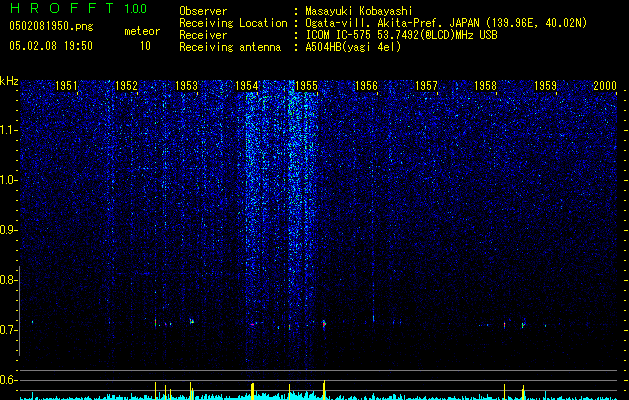
Task: Click the 1.0 kHz axis label
Action: pos(7,180)
